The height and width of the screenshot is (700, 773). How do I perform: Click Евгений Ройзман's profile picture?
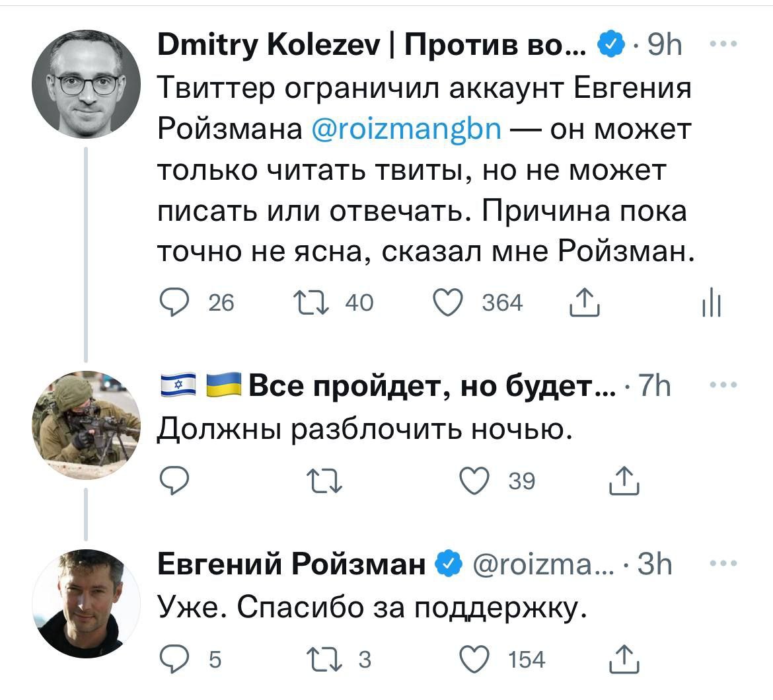click(86, 603)
